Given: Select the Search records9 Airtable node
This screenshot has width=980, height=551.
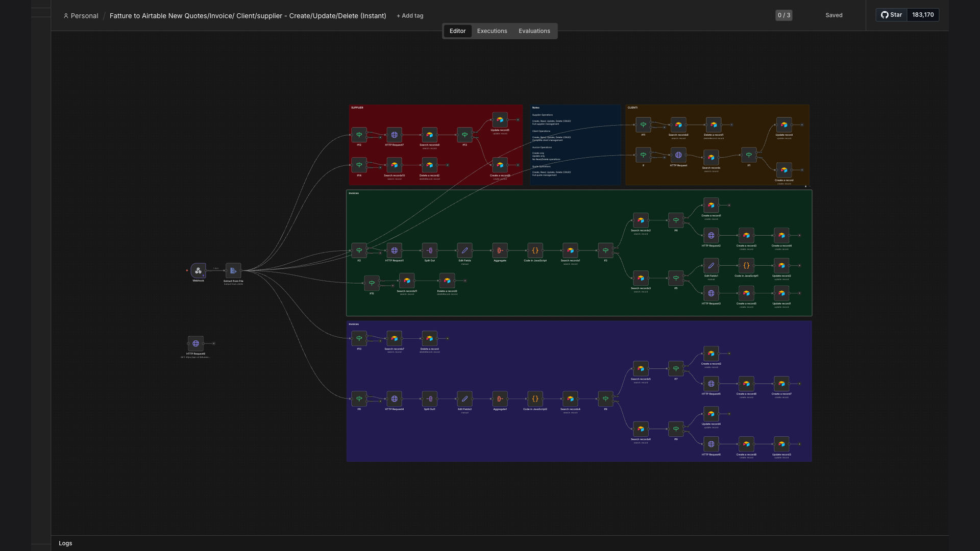Looking at the screenshot, I should (429, 135).
